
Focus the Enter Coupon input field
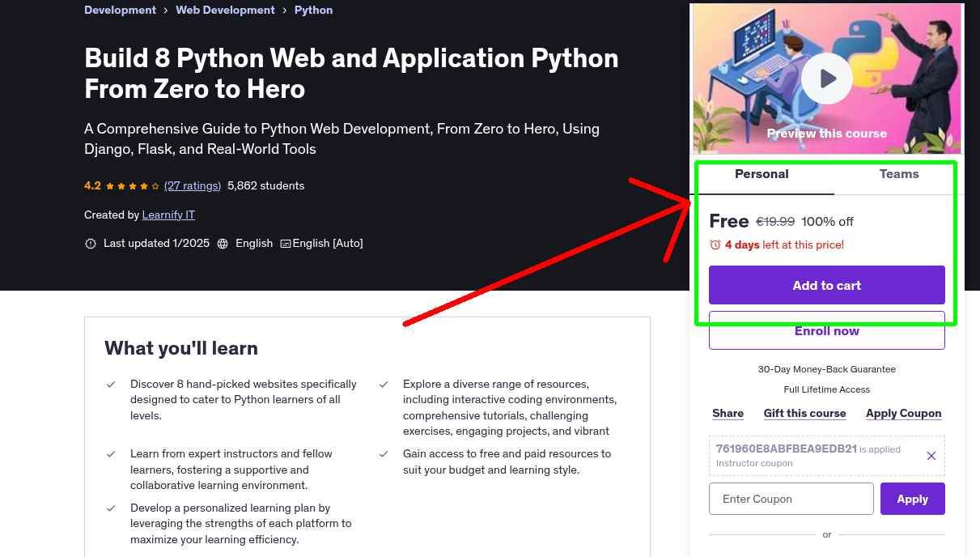[791, 499]
